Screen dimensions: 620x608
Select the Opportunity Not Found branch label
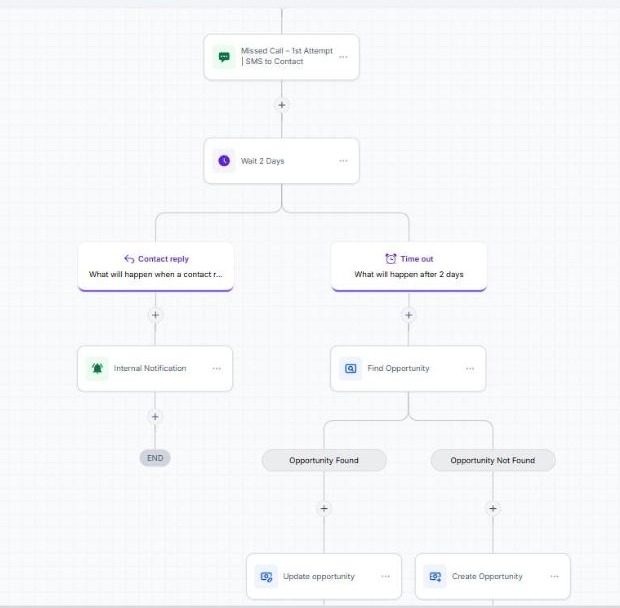(x=493, y=460)
